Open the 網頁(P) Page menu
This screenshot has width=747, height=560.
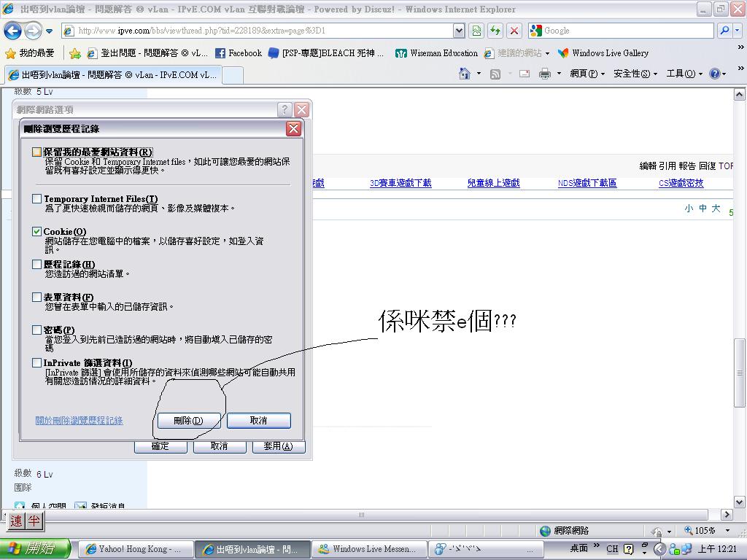tap(587, 74)
